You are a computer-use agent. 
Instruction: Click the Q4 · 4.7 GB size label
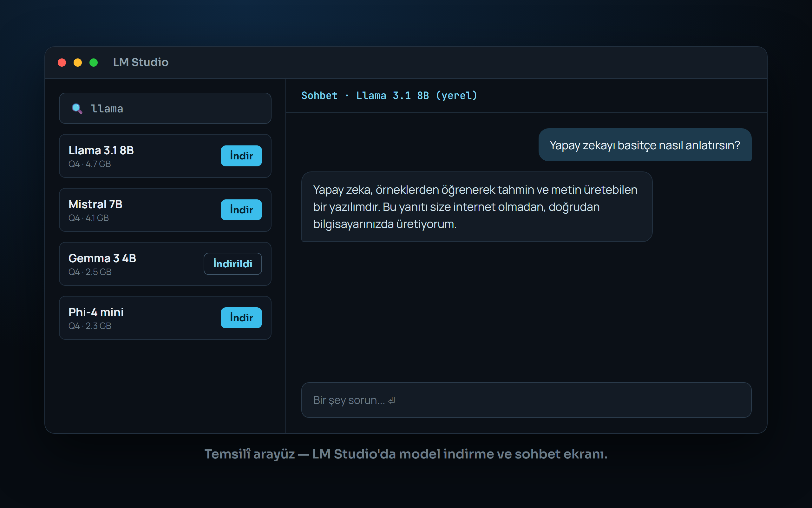click(x=89, y=164)
